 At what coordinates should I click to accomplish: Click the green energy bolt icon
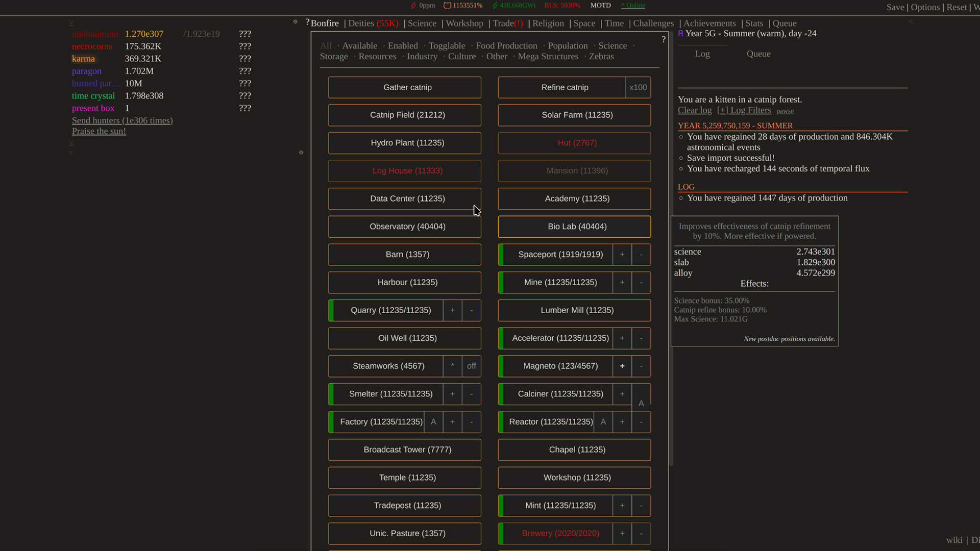(x=495, y=6)
